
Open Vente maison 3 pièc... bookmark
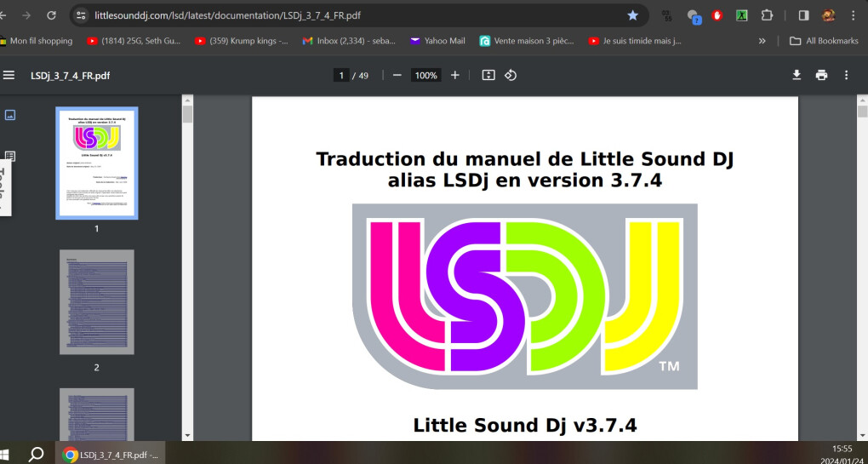[527, 41]
